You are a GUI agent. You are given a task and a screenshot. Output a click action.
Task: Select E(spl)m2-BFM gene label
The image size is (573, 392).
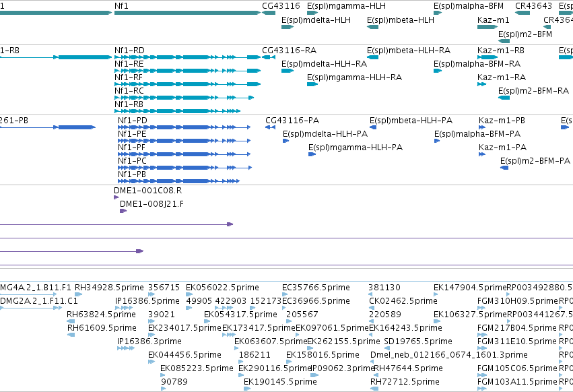[x=525, y=34]
